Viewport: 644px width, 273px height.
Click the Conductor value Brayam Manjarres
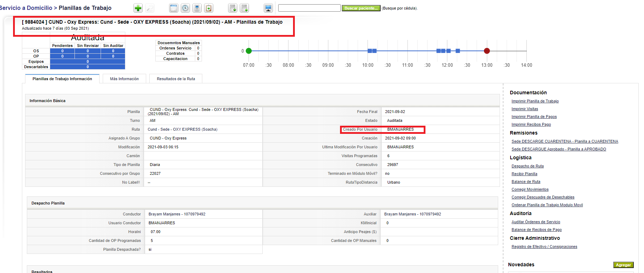(x=177, y=214)
